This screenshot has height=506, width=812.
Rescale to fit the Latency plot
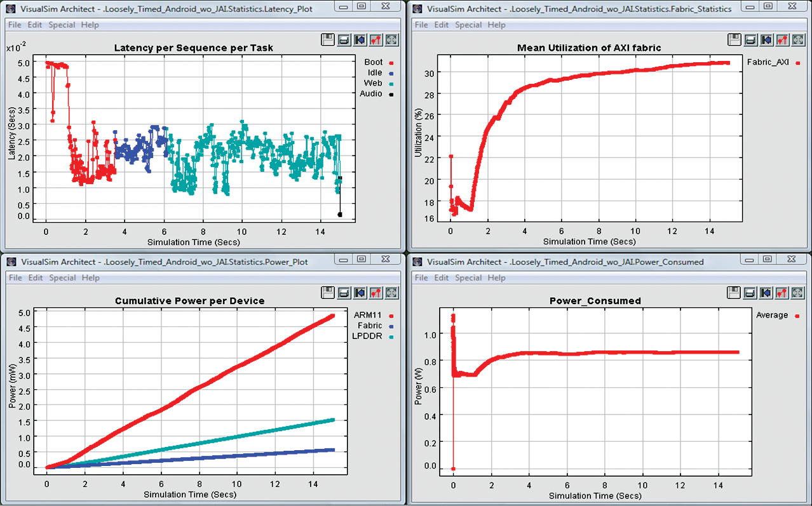[x=391, y=40]
